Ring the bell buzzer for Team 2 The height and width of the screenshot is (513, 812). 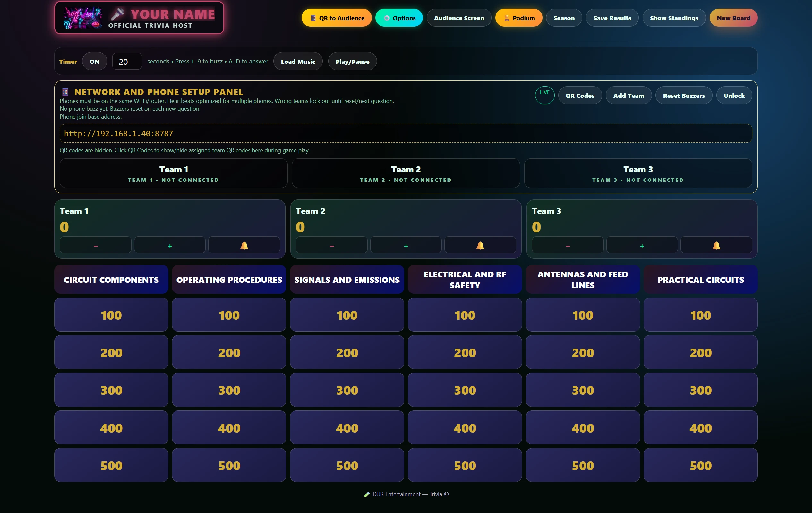(x=480, y=245)
